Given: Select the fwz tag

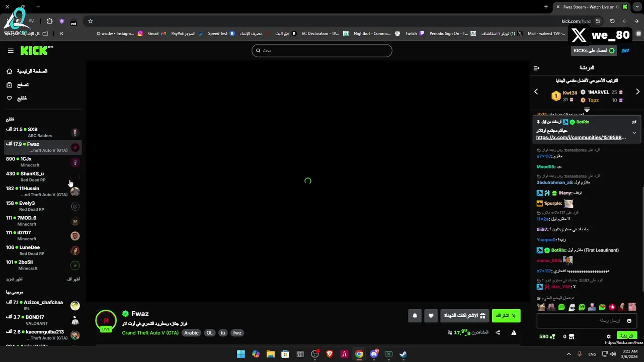Looking at the screenshot, I should click(x=237, y=333).
